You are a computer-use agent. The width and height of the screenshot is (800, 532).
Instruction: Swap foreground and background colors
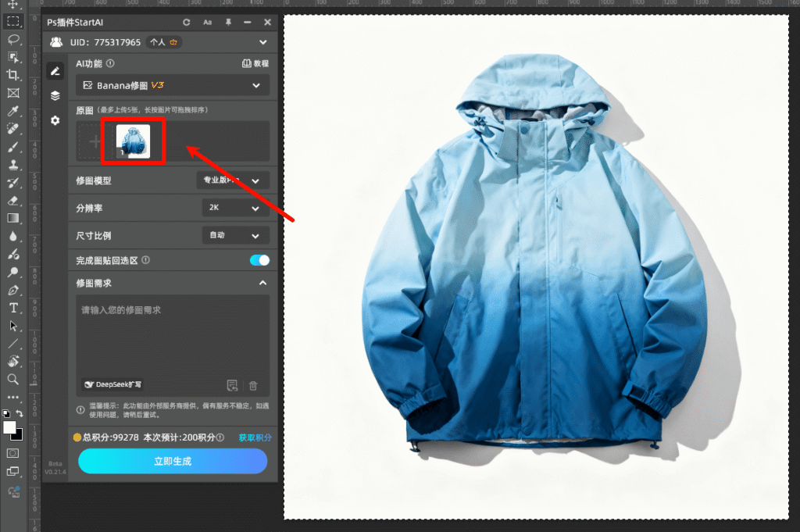click(x=20, y=413)
